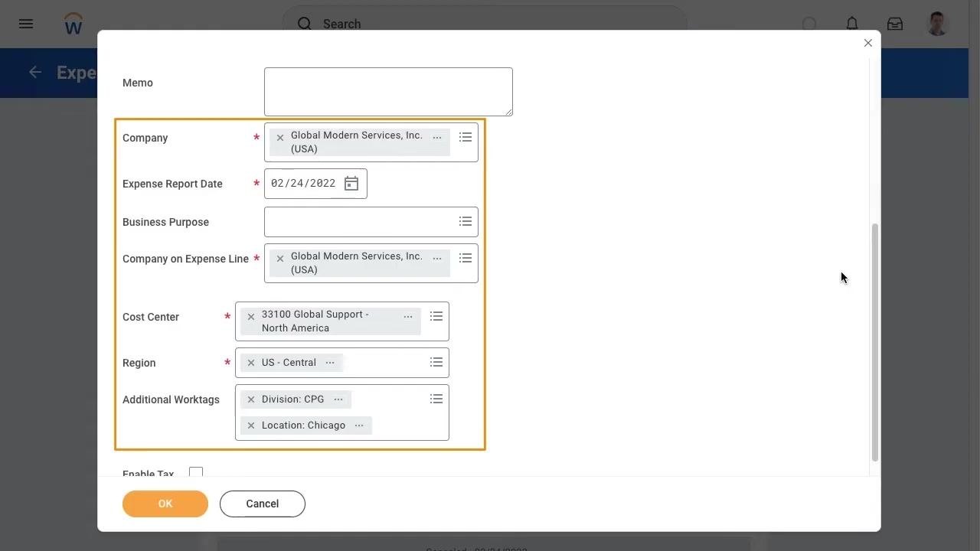Open related actions for Location: Chicago
The width and height of the screenshot is (980, 551).
pos(359,425)
